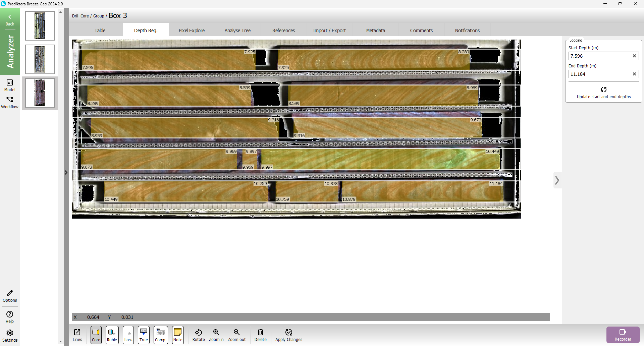Screen dimensions: 644x346
Task: Click the Comp. tool icon
Action: click(161, 335)
